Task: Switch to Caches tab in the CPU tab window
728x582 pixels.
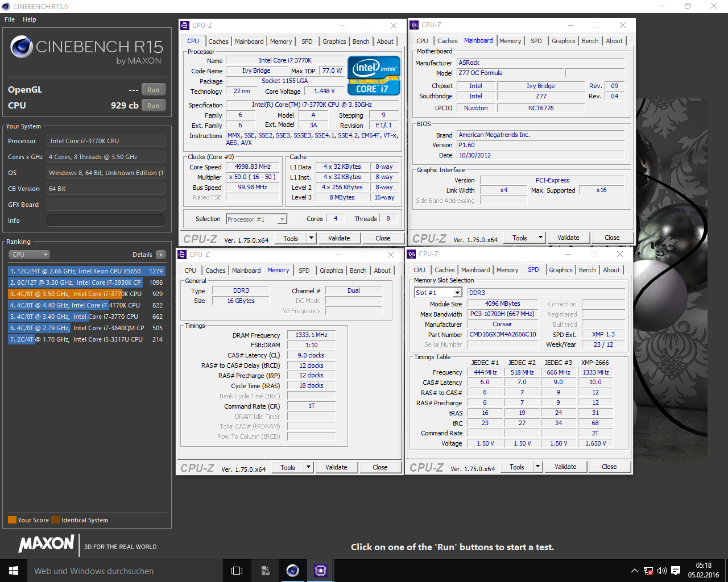Action: [x=218, y=41]
